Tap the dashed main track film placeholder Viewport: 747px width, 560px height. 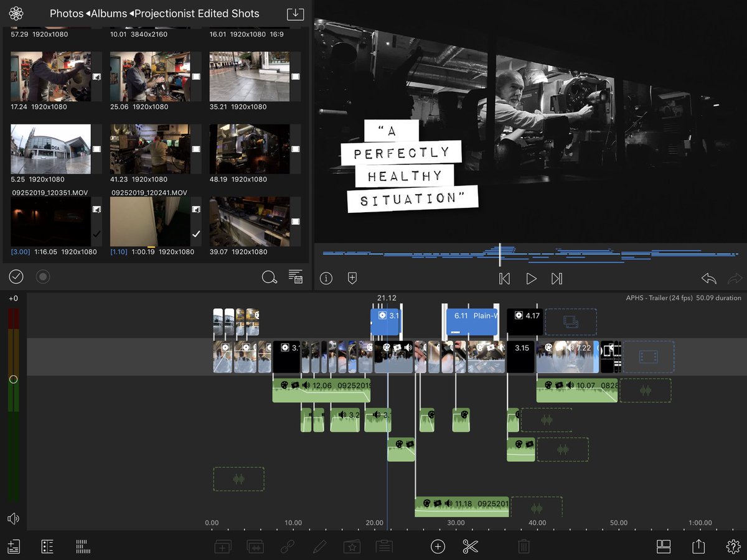pos(648,357)
